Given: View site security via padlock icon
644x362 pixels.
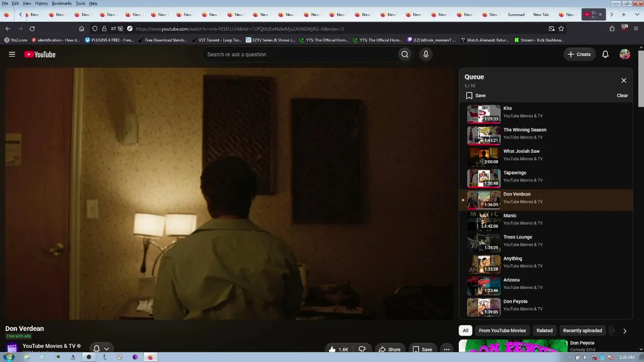Looking at the screenshot, I should tap(104, 29).
